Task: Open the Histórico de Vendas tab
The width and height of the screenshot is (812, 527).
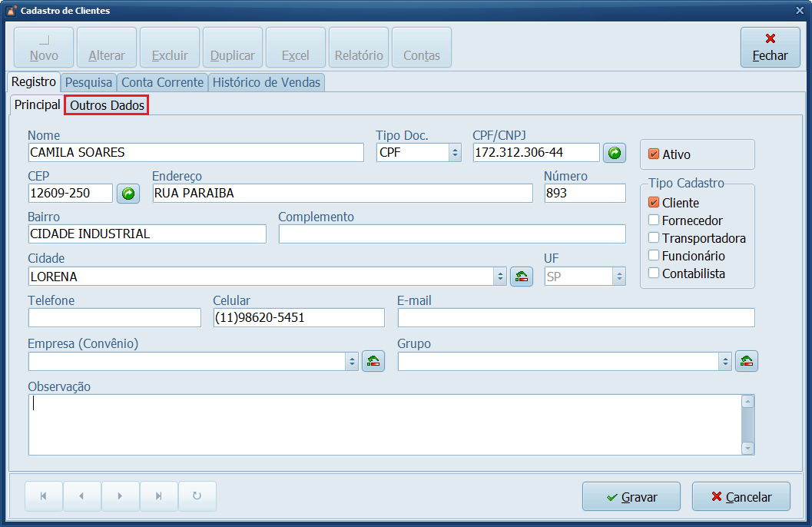Action: (266, 82)
